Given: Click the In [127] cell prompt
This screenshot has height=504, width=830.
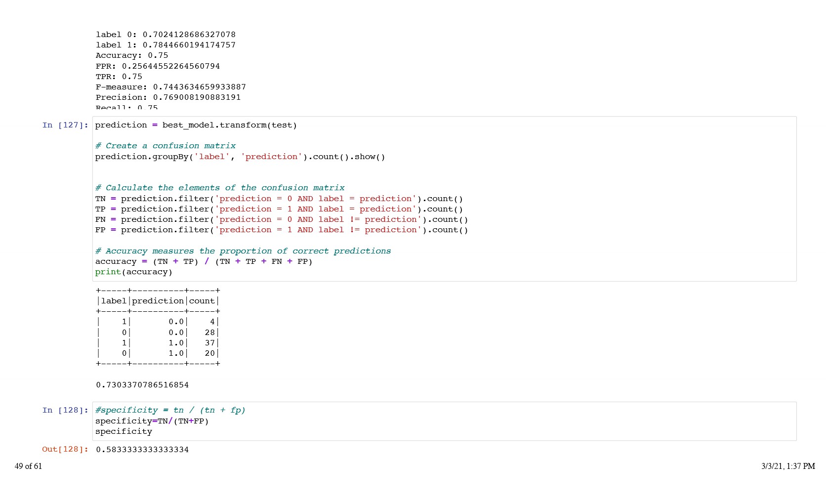Looking at the screenshot, I should click(65, 125).
